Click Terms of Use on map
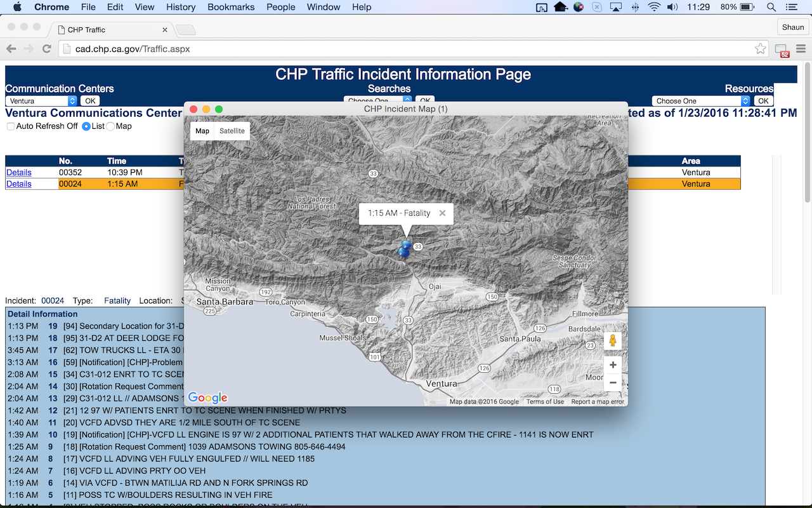812x508 pixels. [x=545, y=401]
